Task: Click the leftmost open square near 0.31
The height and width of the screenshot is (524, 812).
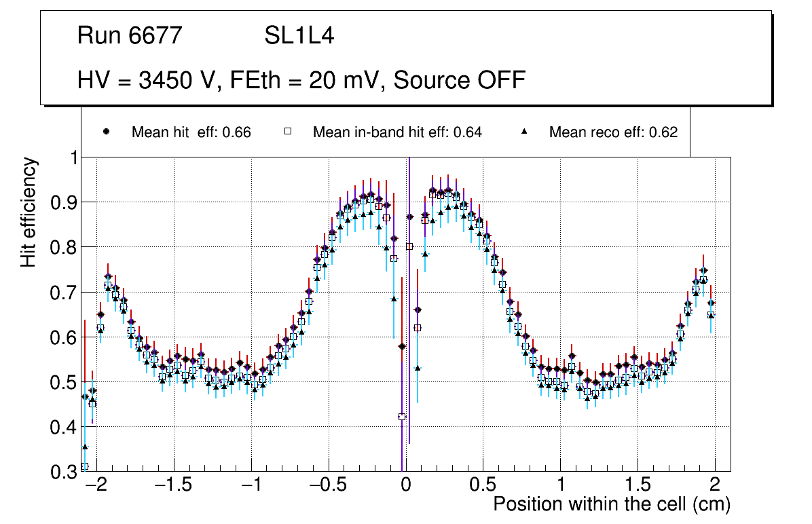Action: 85,466
